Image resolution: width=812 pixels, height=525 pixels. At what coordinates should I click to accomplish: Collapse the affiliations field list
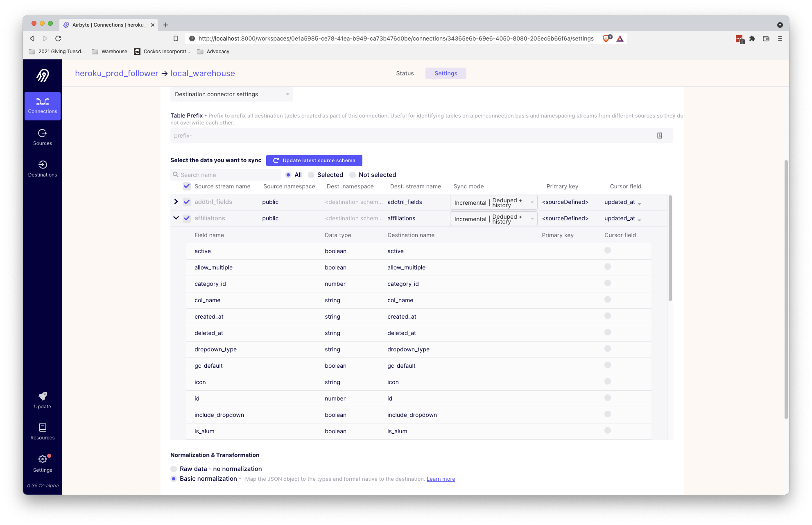(176, 218)
